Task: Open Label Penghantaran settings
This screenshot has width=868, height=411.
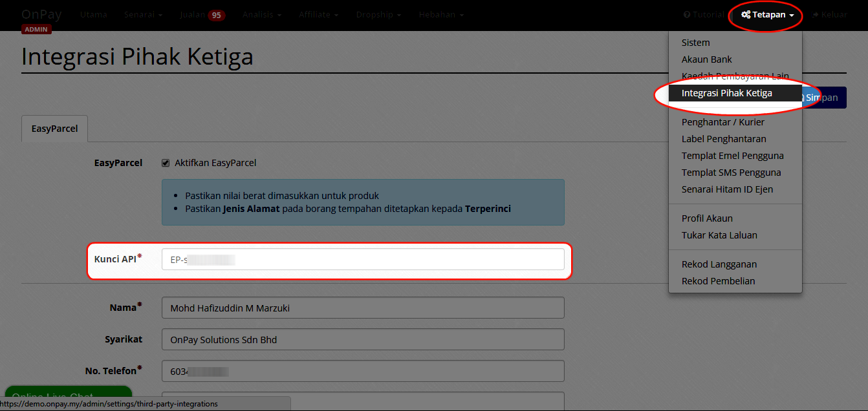Action: point(735,139)
